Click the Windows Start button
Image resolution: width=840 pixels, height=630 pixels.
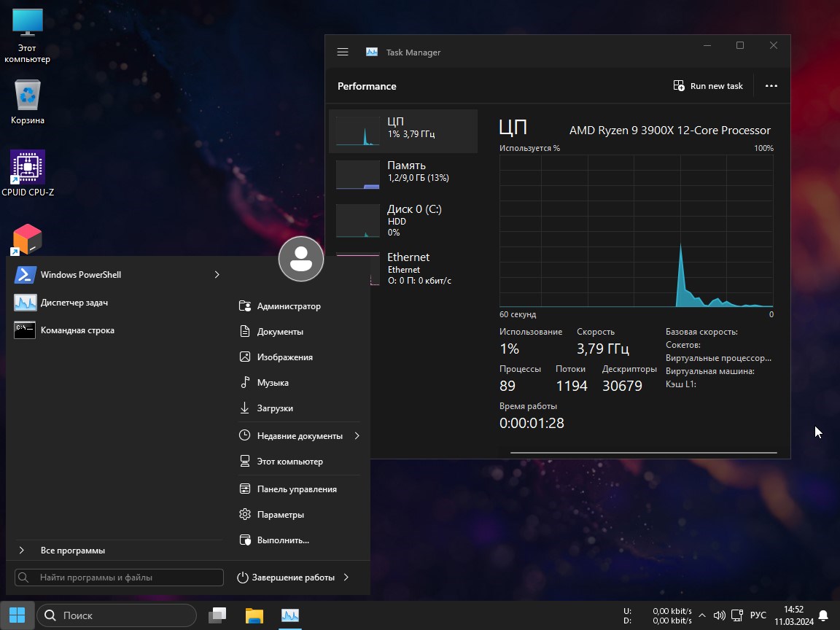point(17,615)
